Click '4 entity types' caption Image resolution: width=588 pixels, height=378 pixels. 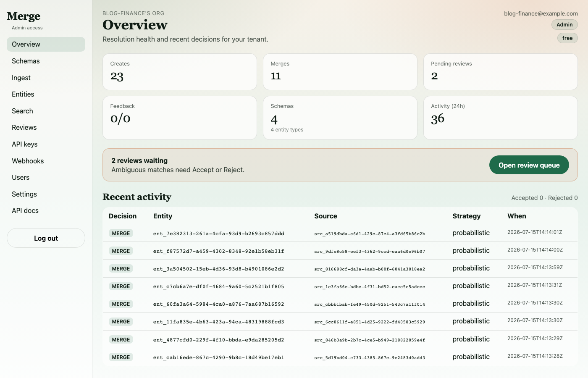coord(287,130)
